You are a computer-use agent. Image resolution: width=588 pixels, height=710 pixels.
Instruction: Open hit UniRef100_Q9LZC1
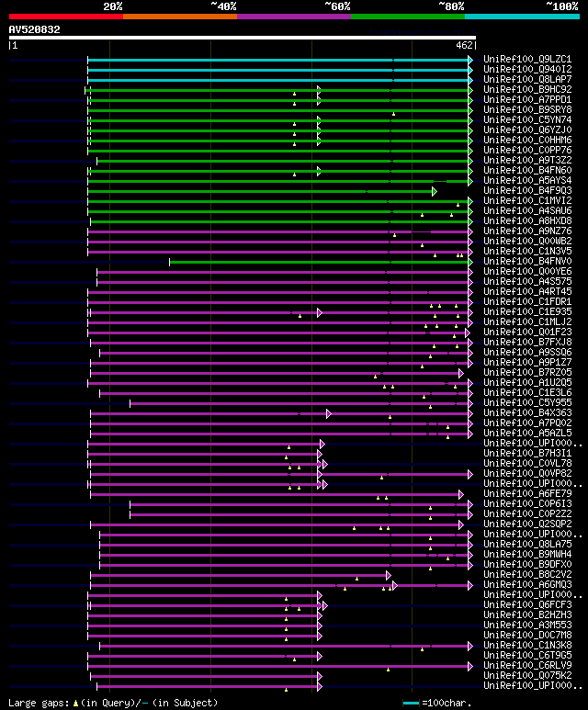click(x=527, y=60)
